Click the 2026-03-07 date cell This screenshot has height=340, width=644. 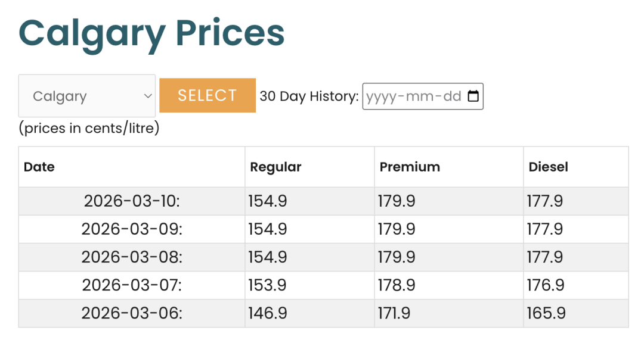point(132,285)
